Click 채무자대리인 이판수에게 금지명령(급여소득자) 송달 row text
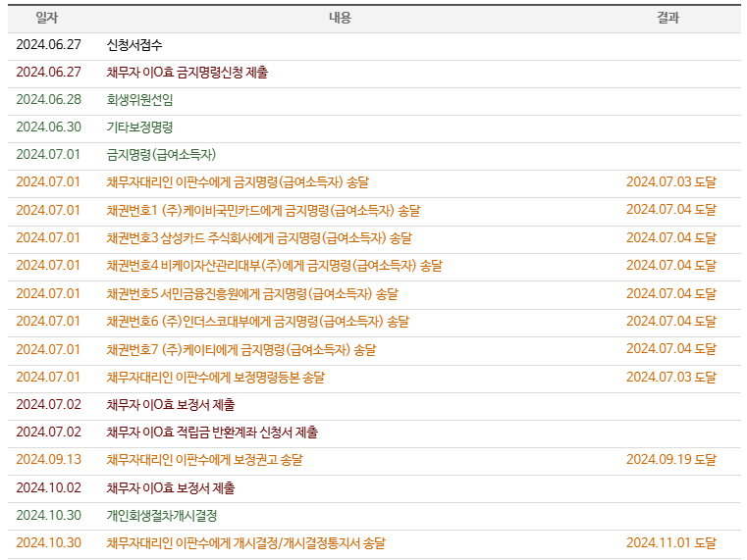747x560 pixels. 238,182
